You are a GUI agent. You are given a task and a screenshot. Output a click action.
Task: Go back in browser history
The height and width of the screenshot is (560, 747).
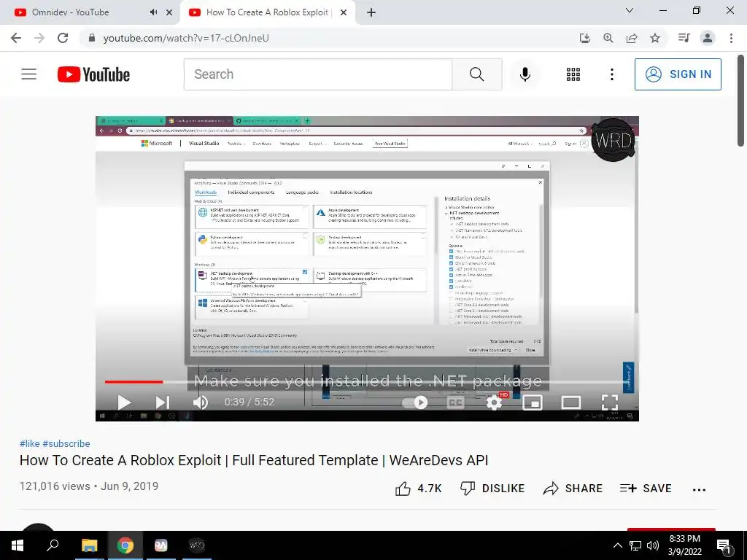(16, 38)
